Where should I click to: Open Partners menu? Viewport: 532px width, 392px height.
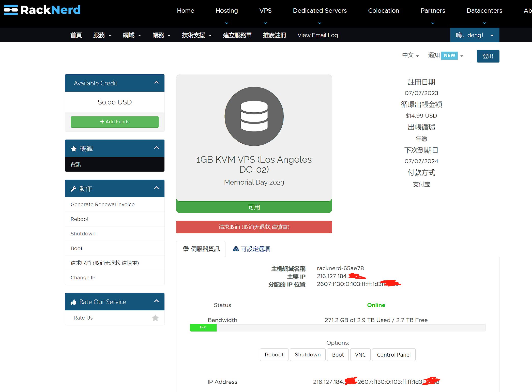coord(433,11)
